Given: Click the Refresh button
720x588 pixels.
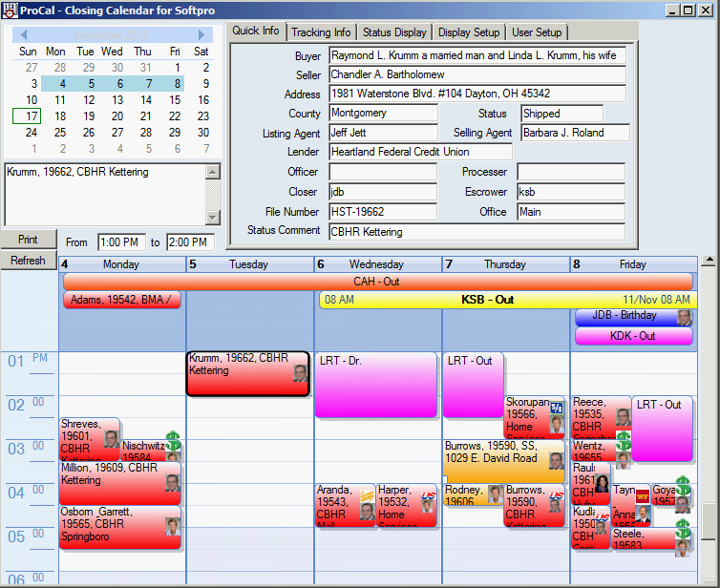Looking at the screenshot, I should [x=28, y=261].
